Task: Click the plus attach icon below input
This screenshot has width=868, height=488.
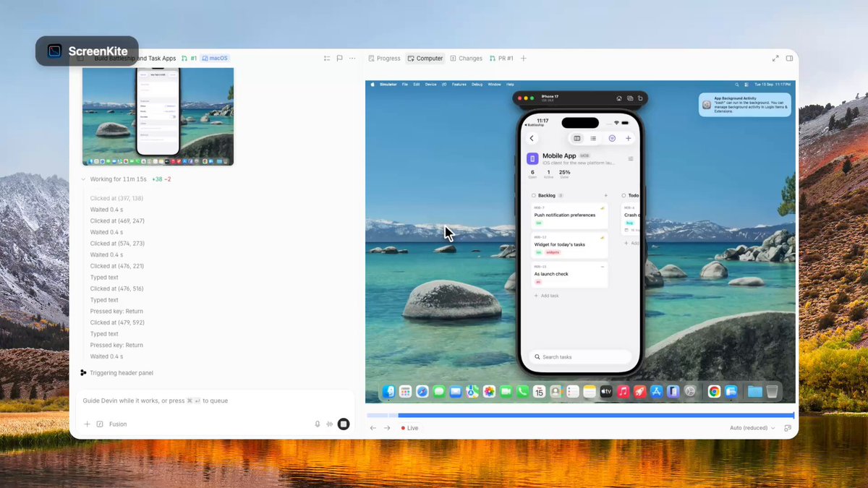Action: pos(87,424)
